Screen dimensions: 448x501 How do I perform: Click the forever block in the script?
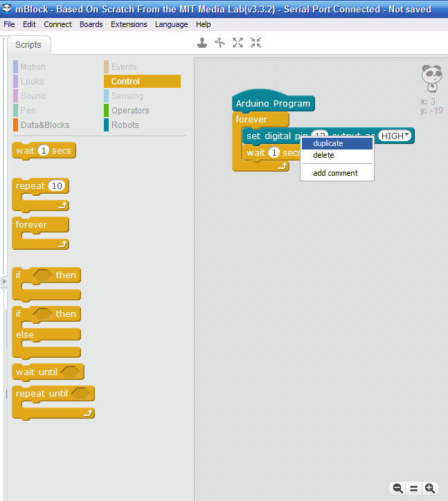click(x=251, y=120)
